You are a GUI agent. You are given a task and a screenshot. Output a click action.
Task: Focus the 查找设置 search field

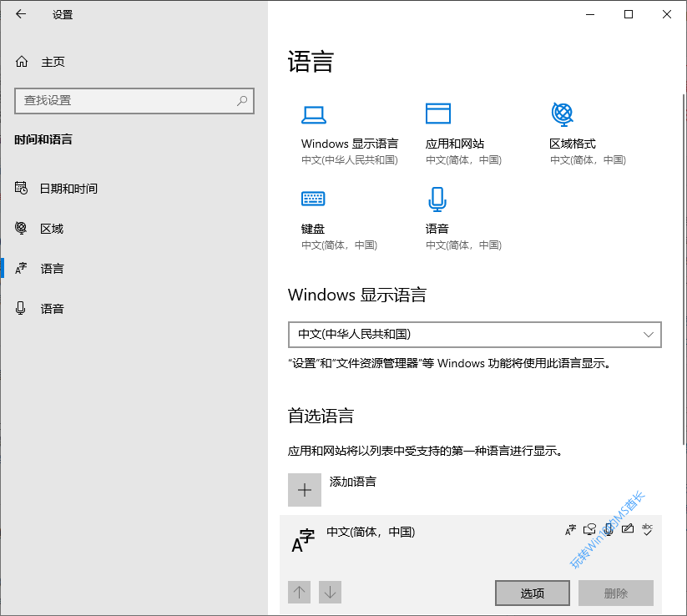click(134, 101)
